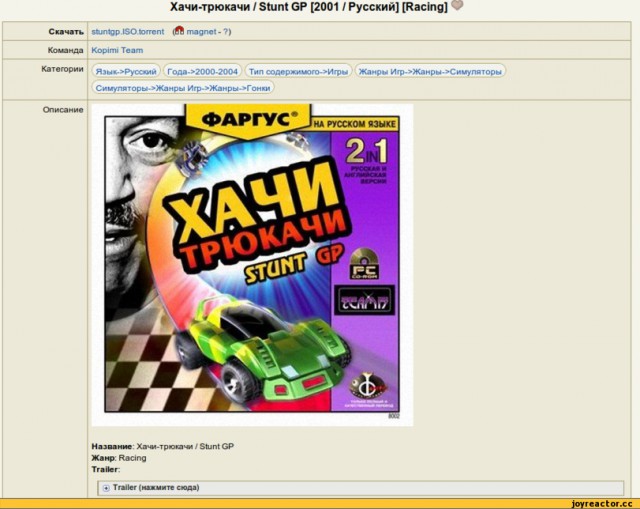The image size is (640, 509).
Task: Open the Хачи Трюкачи cover image
Action: (252, 265)
